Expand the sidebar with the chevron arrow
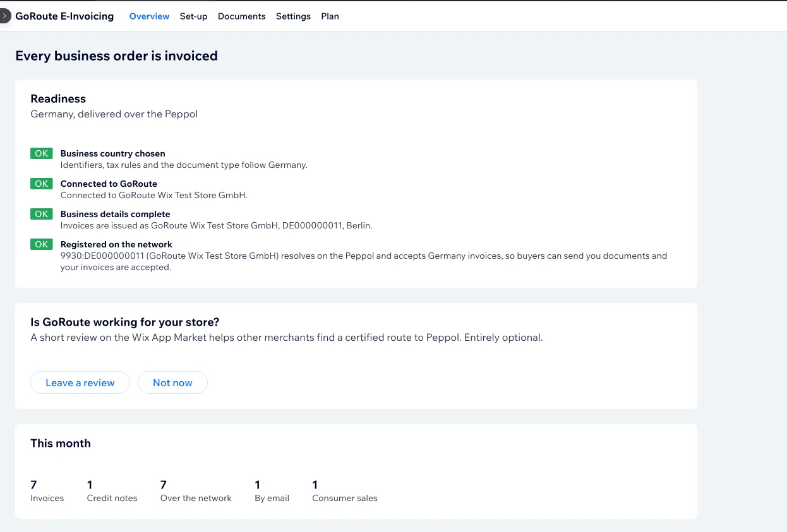The height and width of the screenshot is (532, 787). point(4,16)
